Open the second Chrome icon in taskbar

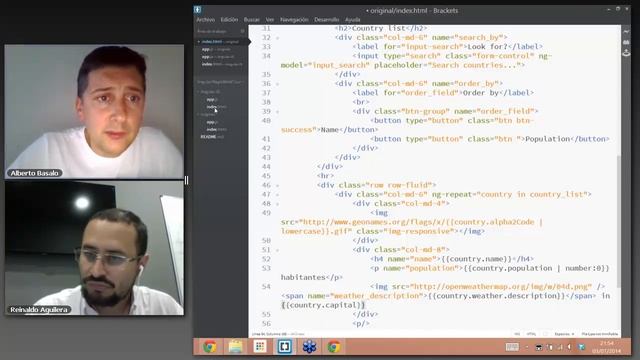tap(333, 347)
